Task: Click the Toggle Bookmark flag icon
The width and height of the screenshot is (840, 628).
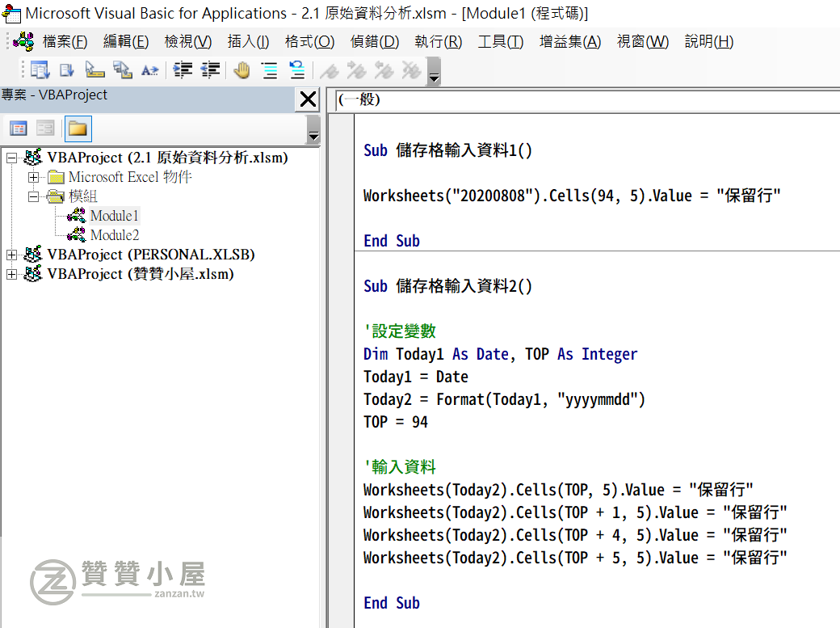Action: 330,70
